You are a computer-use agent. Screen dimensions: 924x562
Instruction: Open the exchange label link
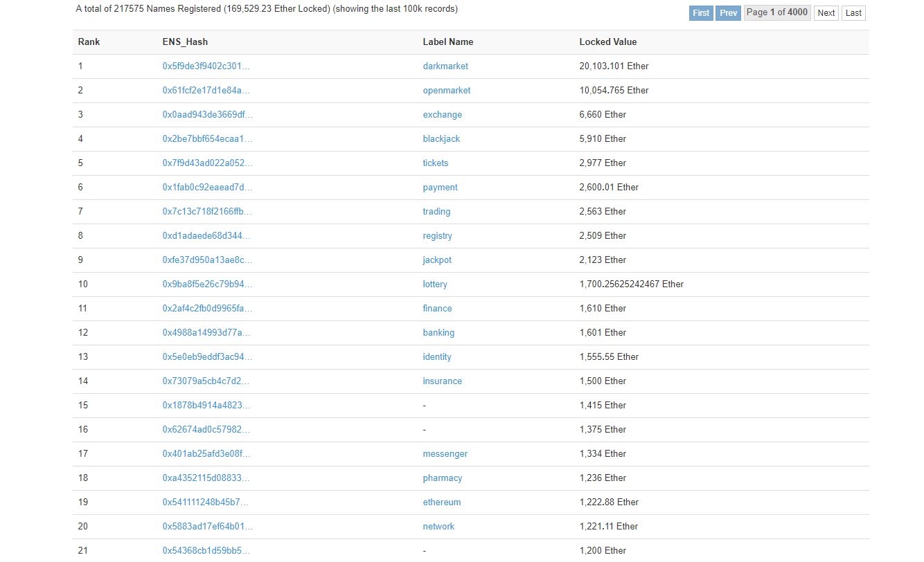pyautogui.click(x=443, y=115)
